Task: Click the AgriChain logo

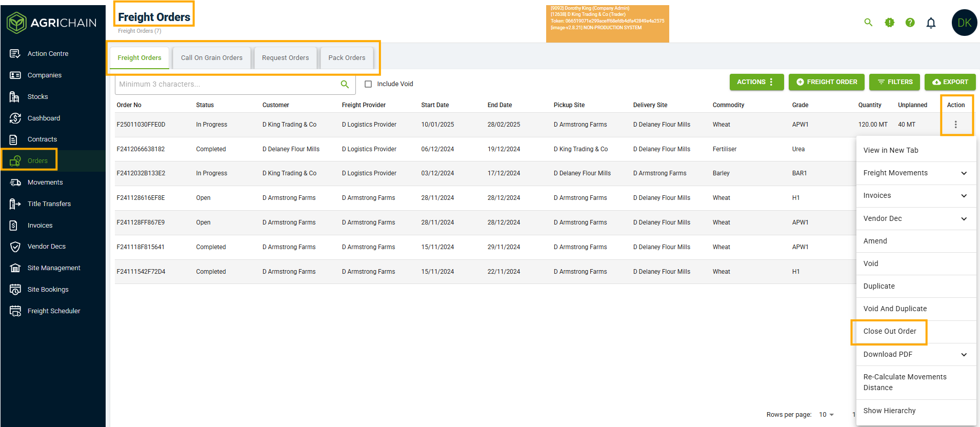Action: point(52,23)
